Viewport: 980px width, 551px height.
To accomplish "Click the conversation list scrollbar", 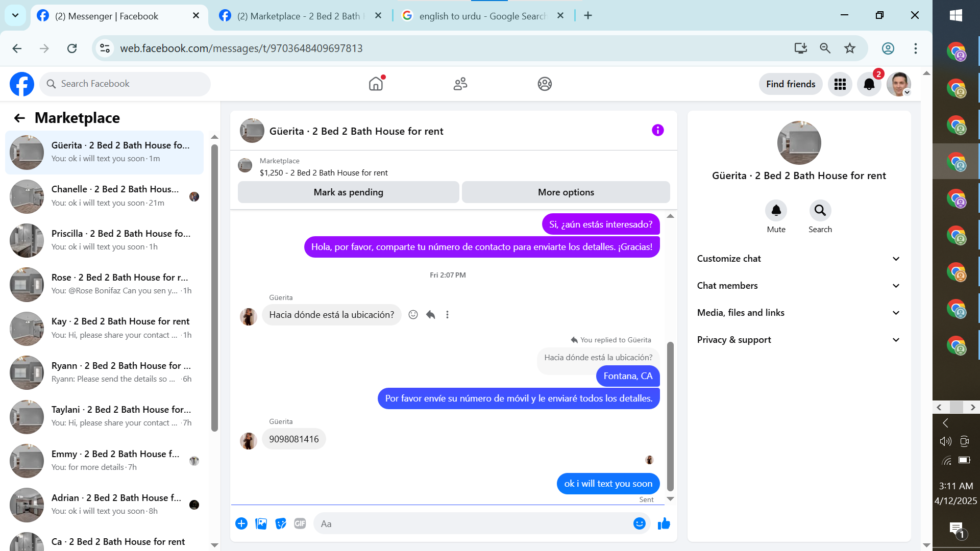I will coord(214,288).
